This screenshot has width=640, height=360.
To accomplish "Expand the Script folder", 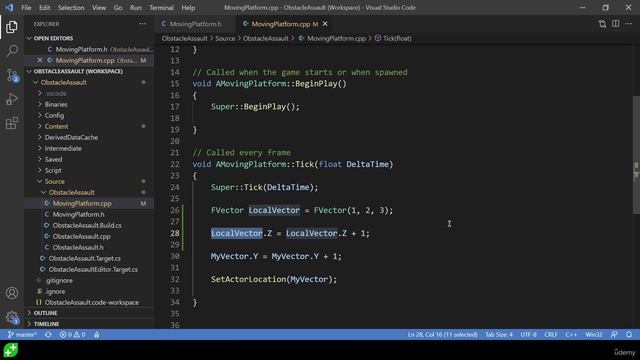I will tap(90, 171).
